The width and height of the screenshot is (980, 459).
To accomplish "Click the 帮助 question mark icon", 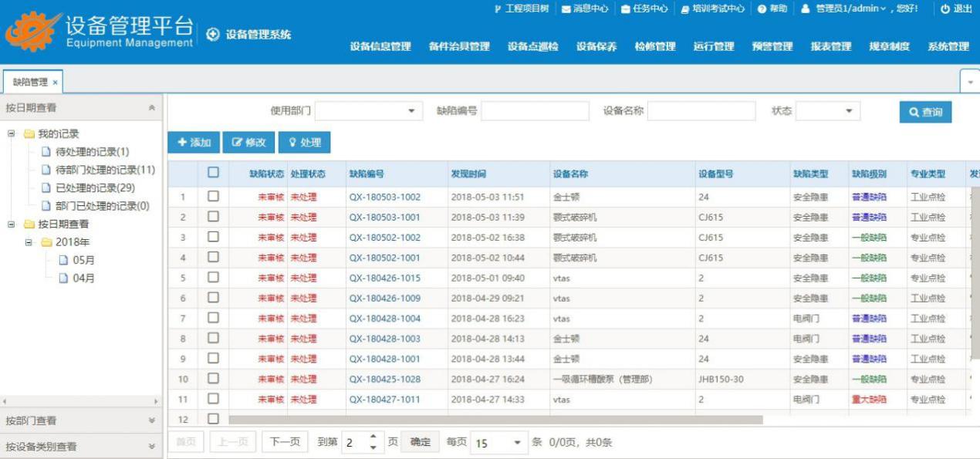I will pyautogui.click(x=762, y=9).
